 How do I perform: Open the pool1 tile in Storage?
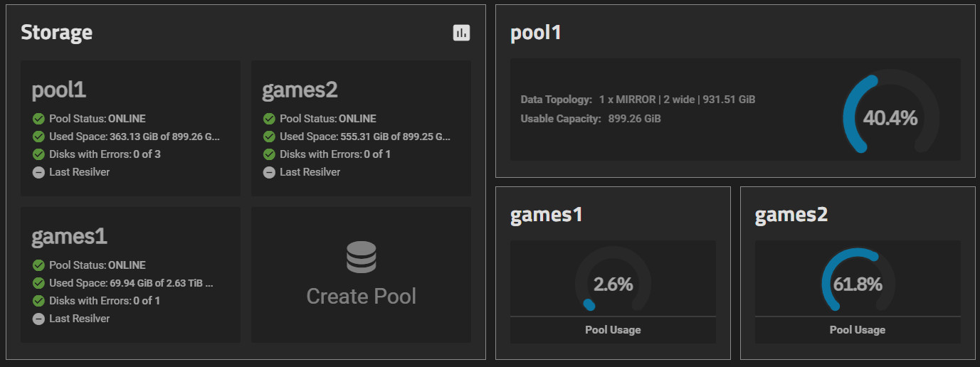click(x=130, y=128)
